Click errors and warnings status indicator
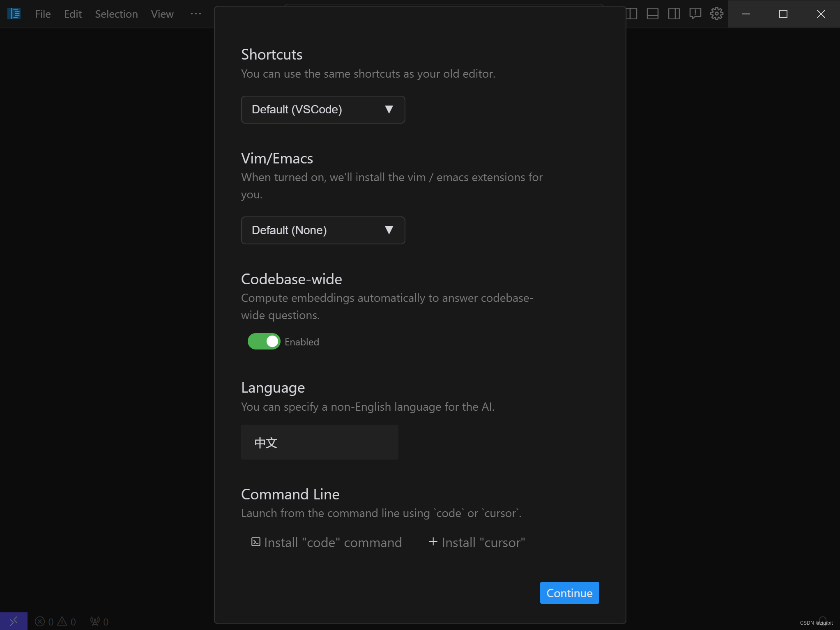This screenshot has width=840, height=630. [x=55, y=621]
